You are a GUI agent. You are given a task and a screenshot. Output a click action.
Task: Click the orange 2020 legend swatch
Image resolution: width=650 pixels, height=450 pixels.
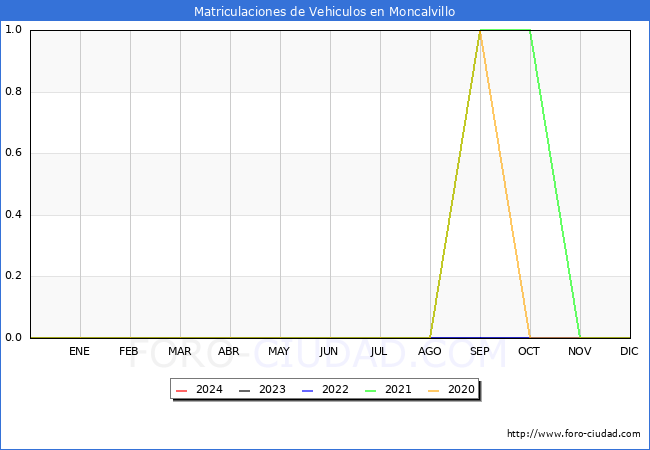tap(434, 390)
